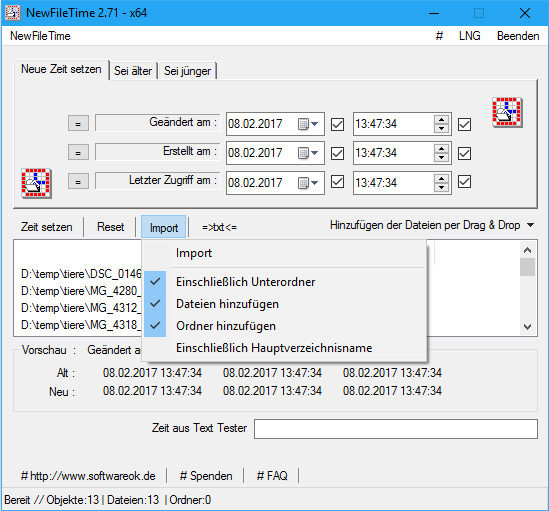Click Beenden to exit the program
Screen dimensions: 549x511
(x=518, y=36)
